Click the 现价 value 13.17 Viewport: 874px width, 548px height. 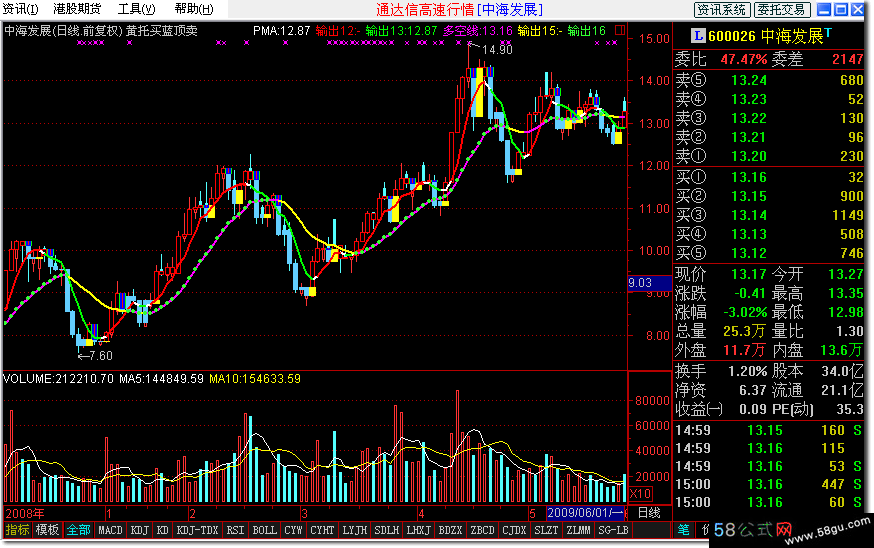click(749, 274)
